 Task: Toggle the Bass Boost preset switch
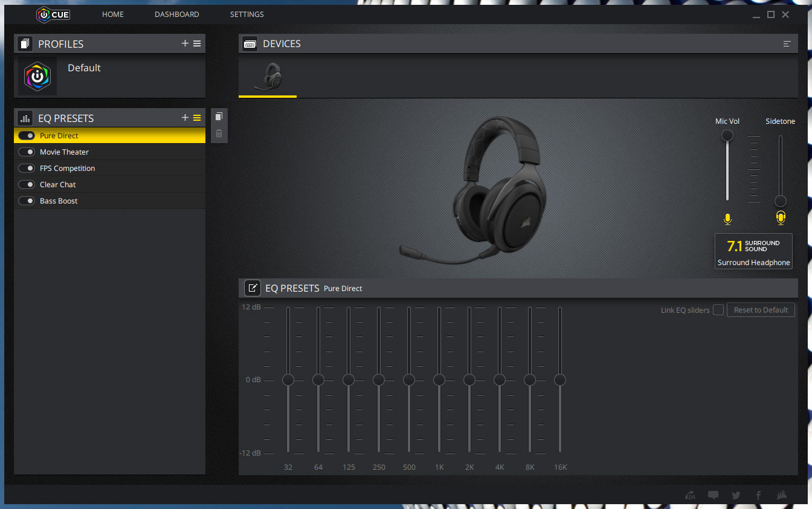pyautogui.click(x=27, y=201)
